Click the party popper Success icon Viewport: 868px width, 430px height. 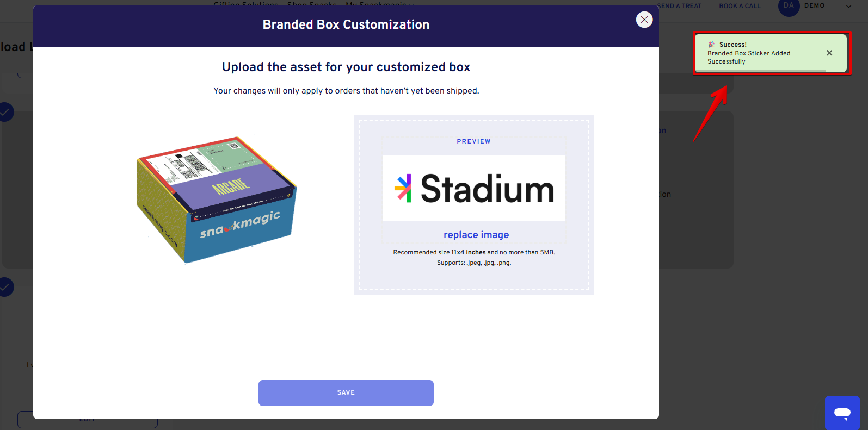[x=712, y=45]
